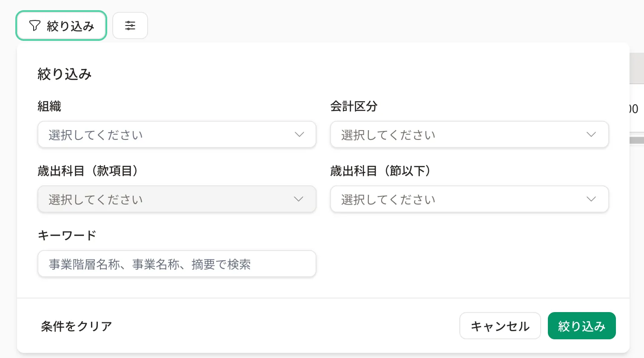644x358 pixels.
Task: Click the キーワード field label
Action: (67, 235)
